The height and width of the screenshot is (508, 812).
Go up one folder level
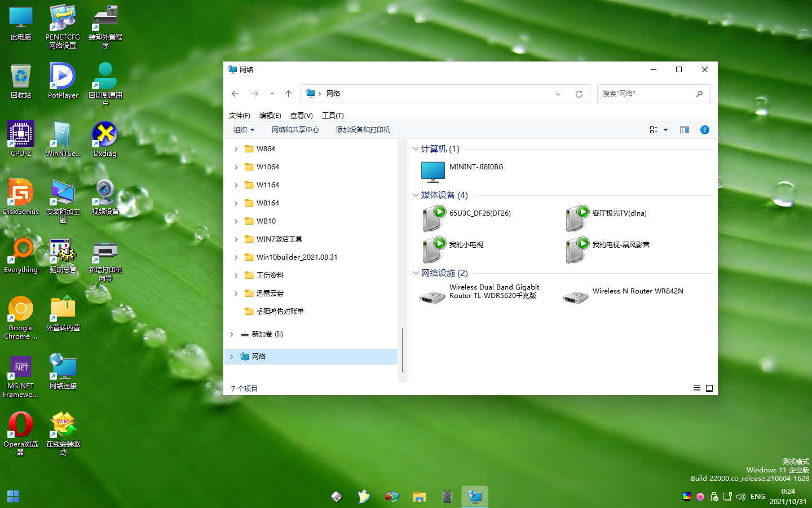pyautogui.click(x=288, y=94)
